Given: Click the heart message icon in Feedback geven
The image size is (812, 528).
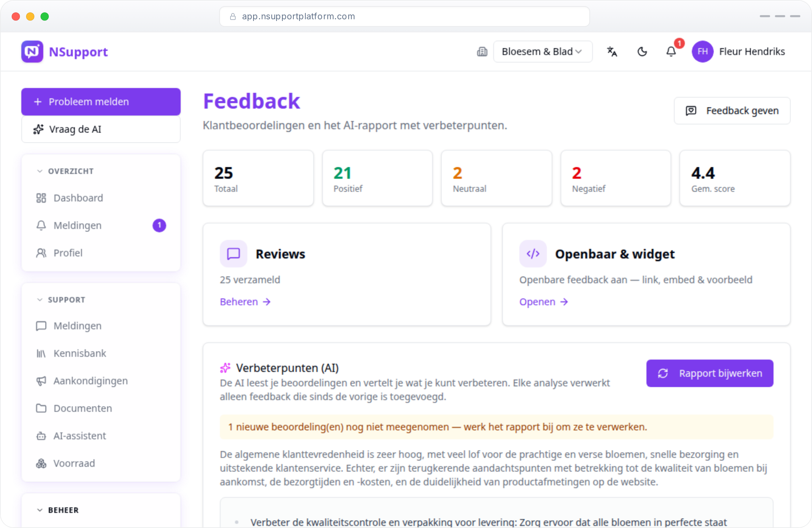Looking at the screenshot, I should click(x=691, y=111).
